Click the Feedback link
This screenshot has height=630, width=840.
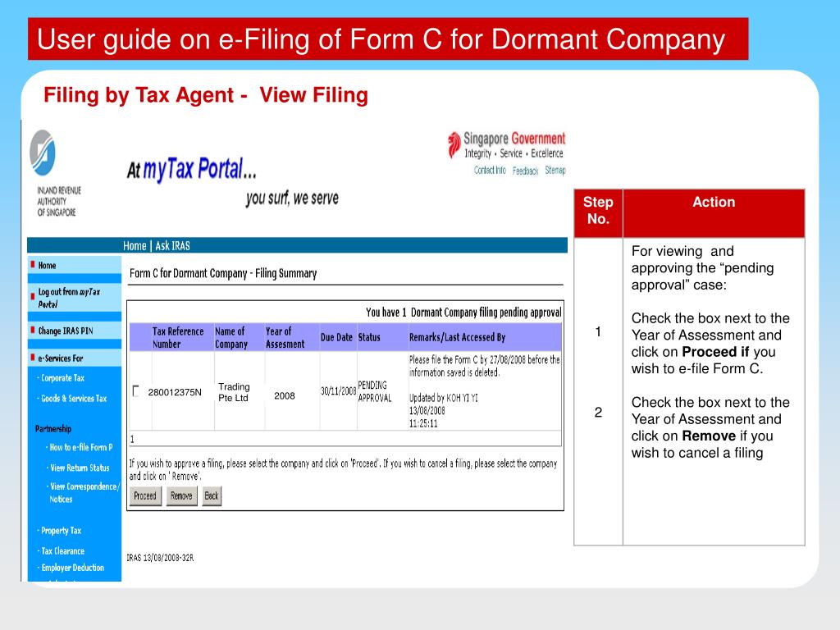point(525,171)
